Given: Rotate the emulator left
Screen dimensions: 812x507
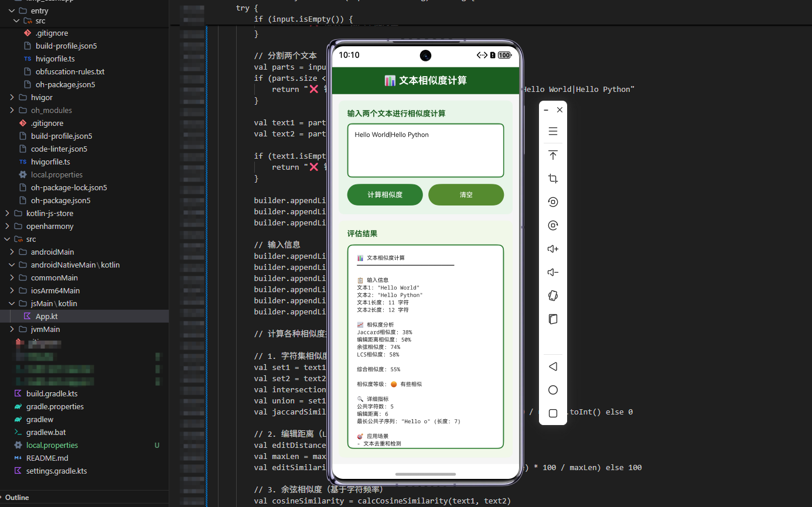Looking at the screenshot, I should (x=552, y=202).
